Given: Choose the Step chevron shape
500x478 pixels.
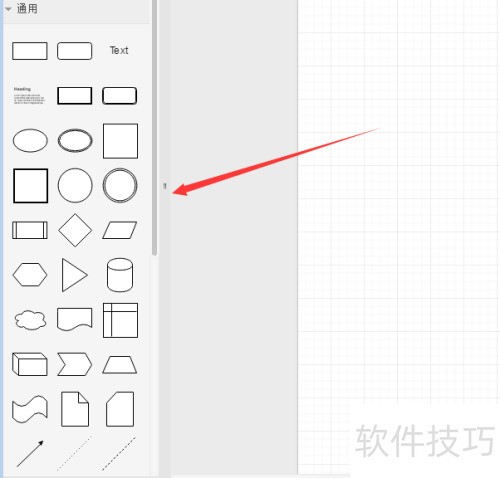Looking at the screenshot, I should click(x=74, y=364).
